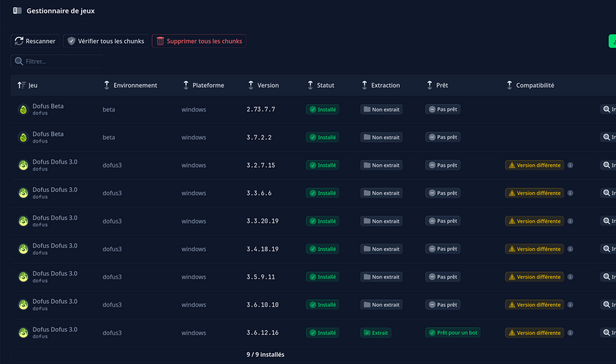Click the Installé badge for version 2.73.7.7
Viewport: 616px width, 364px height.
[323, 110]
